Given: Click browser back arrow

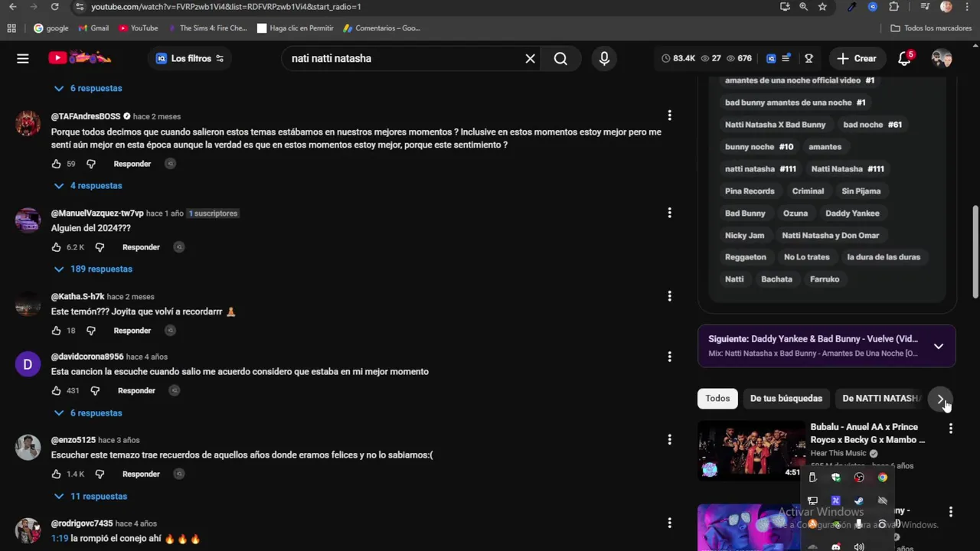Looking at the screenshot, I should coord(12,7).
